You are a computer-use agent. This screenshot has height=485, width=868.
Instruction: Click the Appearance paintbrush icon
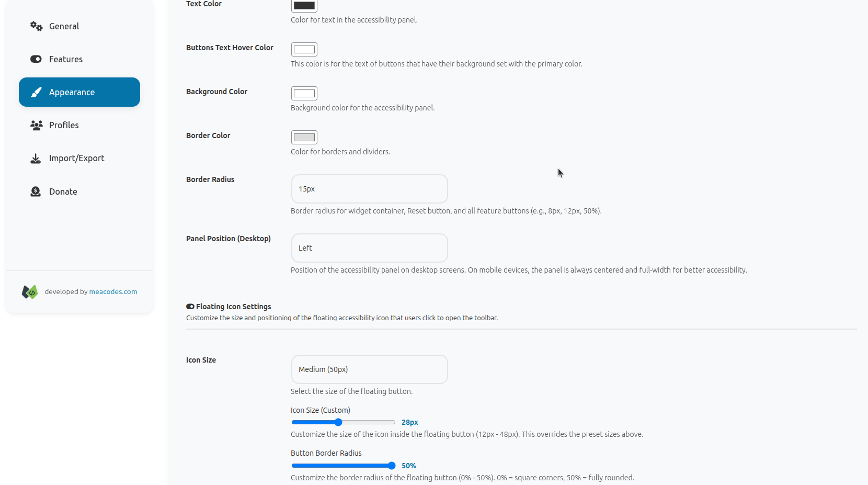pyautogui.click(x=36, y=92)
